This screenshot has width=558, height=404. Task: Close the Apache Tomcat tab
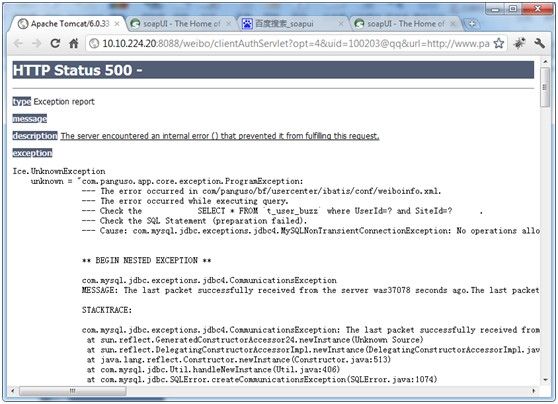pos(117,24)
